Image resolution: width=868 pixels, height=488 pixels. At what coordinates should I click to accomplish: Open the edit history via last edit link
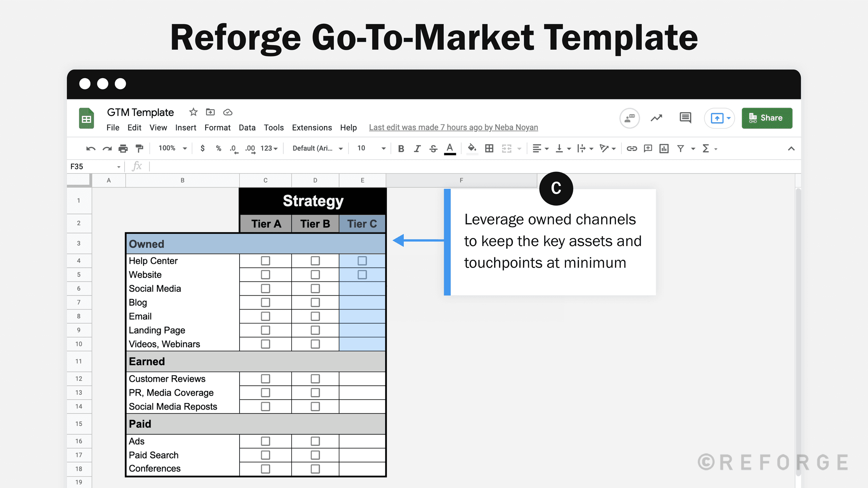pos(453,127)
